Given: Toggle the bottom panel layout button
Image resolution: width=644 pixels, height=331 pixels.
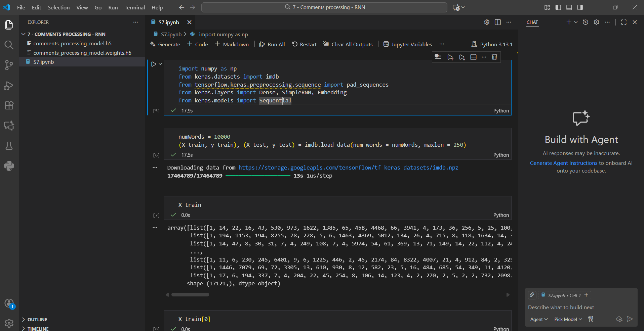Looking at the screenshot, I should (x=569, y=7).
